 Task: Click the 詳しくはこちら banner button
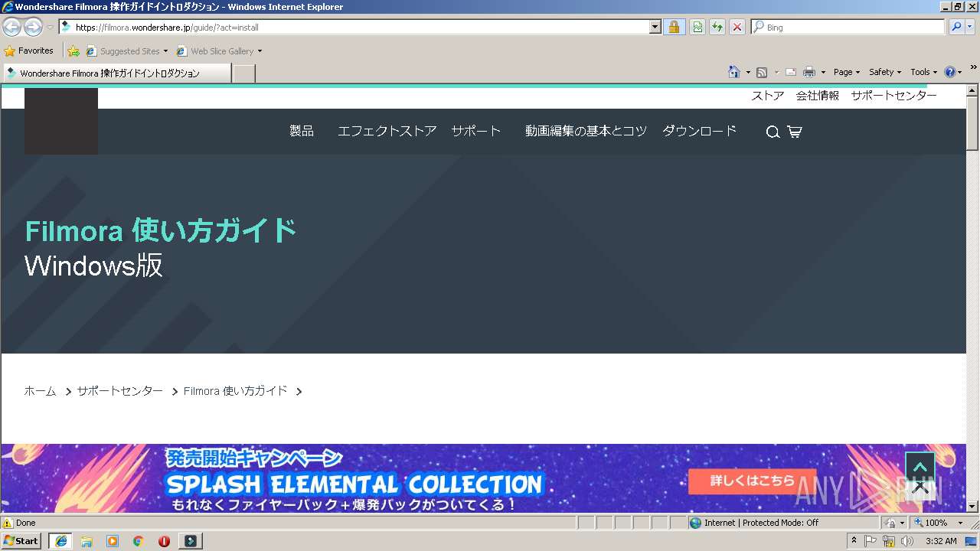coord(752,481)
